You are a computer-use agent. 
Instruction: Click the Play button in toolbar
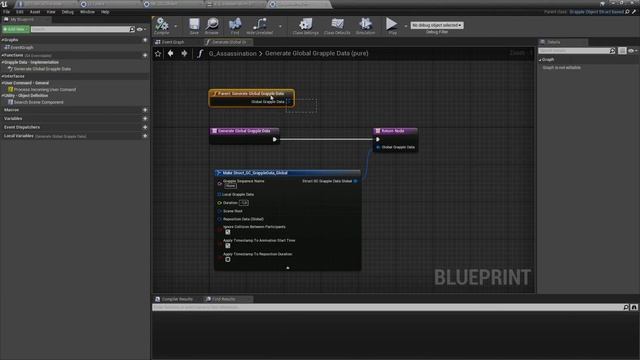pos(391,24)
